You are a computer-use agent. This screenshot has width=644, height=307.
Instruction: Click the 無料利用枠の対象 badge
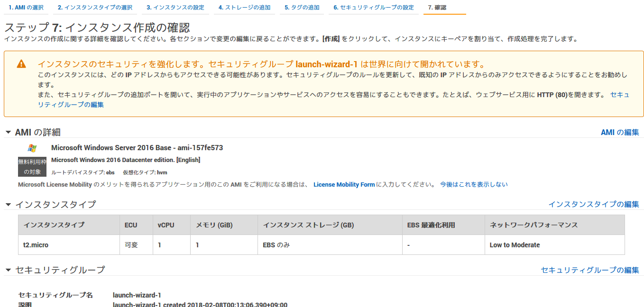32,167
